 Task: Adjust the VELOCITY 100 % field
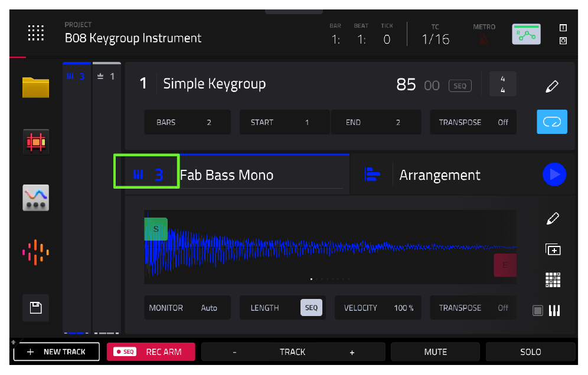coord(378,308)
